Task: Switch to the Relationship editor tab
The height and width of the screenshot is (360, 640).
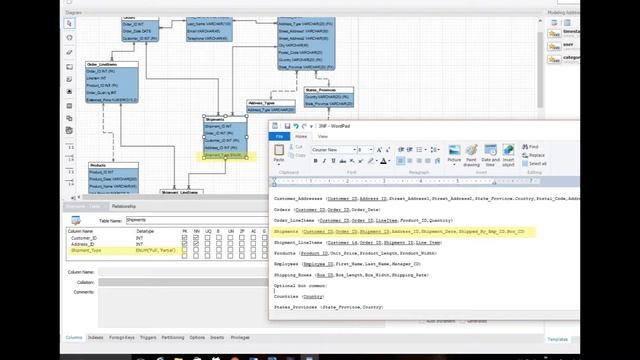Action: click(124, 207)
